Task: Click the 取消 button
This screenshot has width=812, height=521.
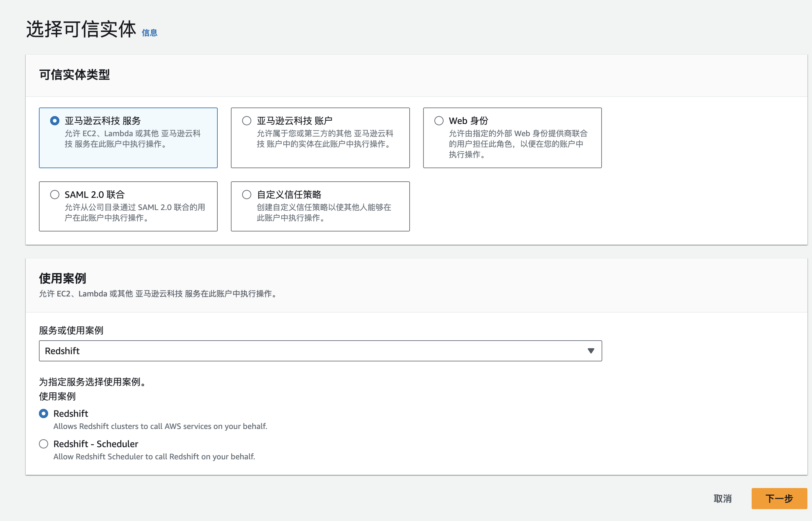Action: [x=723, y=498]
